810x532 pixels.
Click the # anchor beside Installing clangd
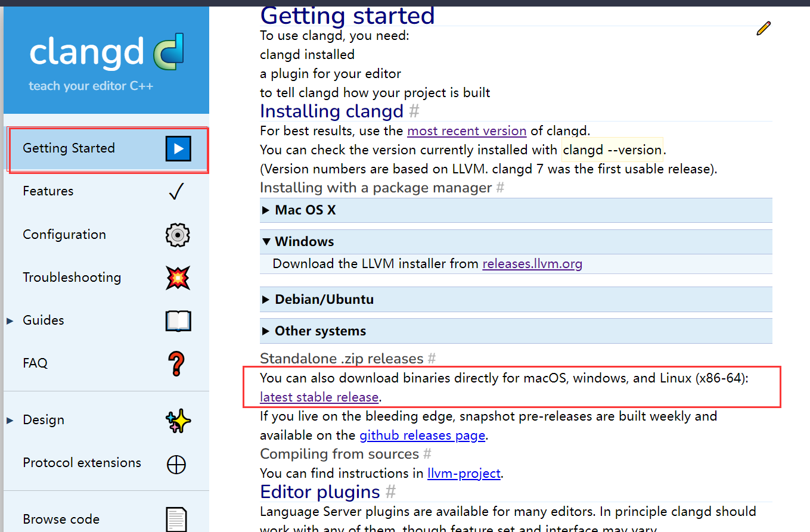click(414, 111)
